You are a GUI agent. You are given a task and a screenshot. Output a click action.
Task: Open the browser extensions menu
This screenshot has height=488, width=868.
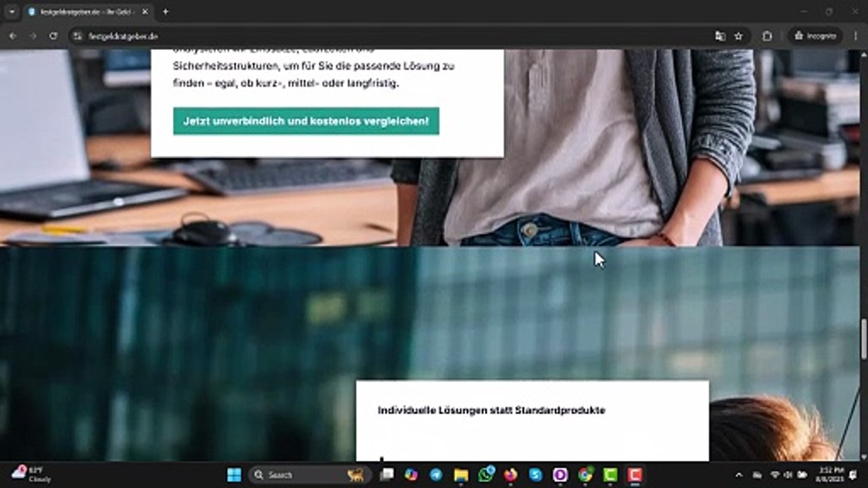click(x=767, y=36)
